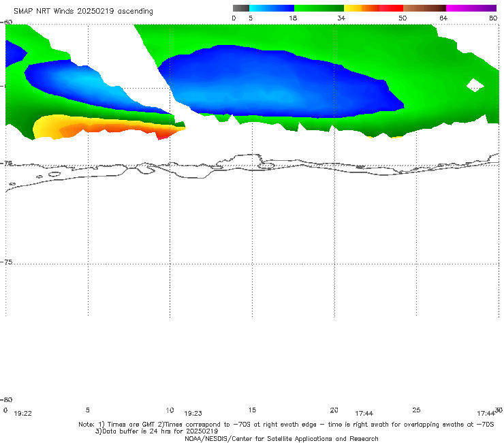Click the gray segment of the color bar
This screenshot has height=443, width=504.
pos(241,8)
